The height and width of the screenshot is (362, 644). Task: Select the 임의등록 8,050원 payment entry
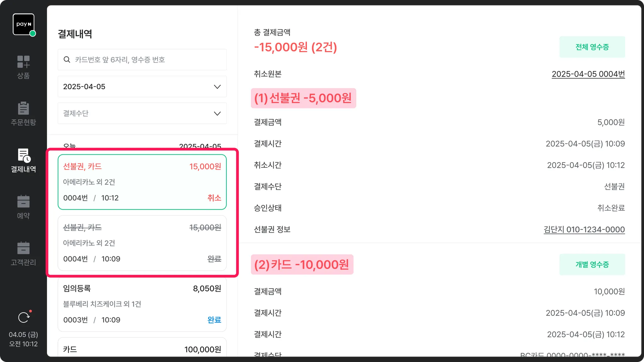[x=142, y=304]
